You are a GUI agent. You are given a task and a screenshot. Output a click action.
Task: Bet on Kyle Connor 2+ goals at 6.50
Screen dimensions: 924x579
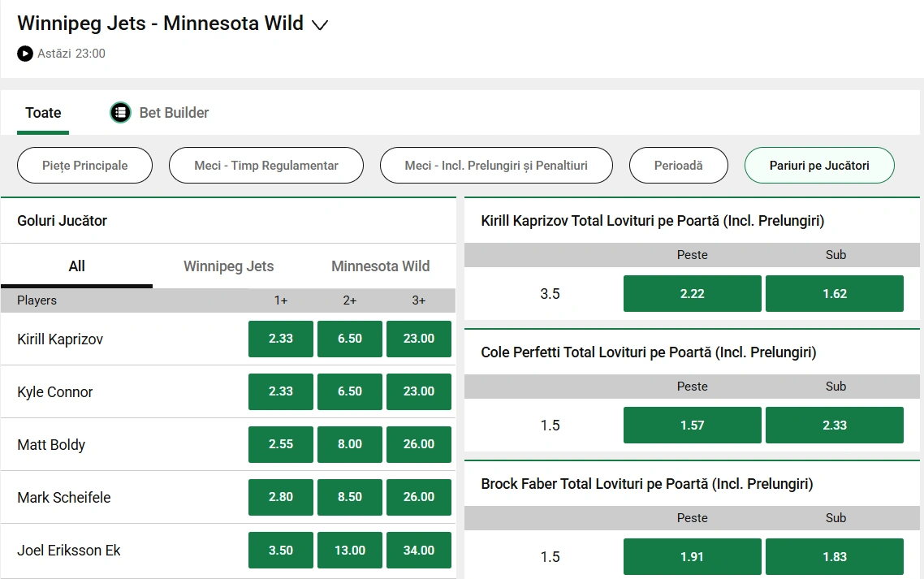tap(349, 391)
